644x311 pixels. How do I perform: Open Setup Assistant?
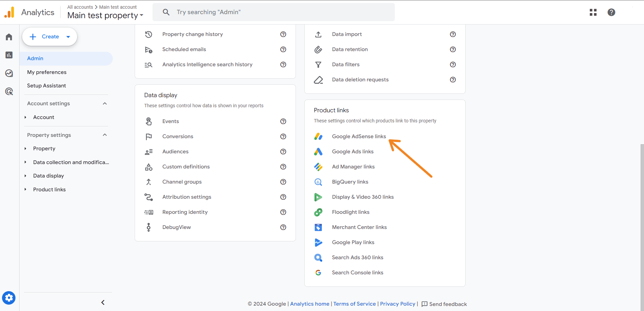(x=46, y=86)
